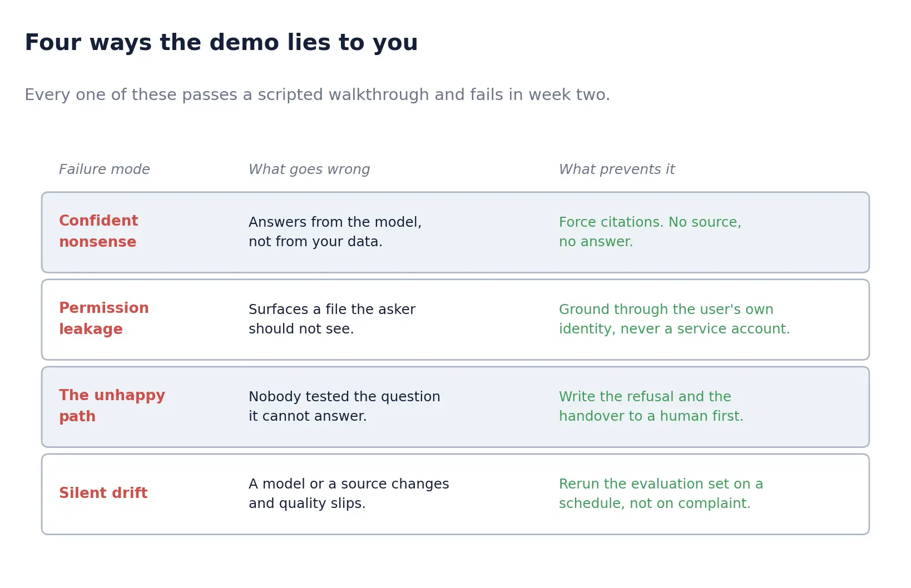Image resolution: width=911 pixels, height=588 pixels.
Task: Select 'The unhappy path' label
Action: (x=112, y=406)
